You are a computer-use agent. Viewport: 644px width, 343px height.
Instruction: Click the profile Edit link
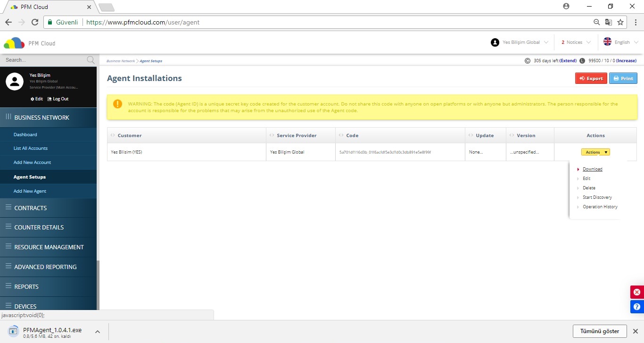click(37, 99)
